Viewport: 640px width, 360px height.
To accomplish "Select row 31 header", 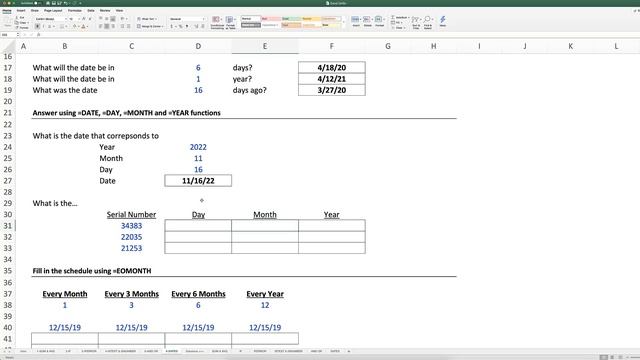I will 8,226.
